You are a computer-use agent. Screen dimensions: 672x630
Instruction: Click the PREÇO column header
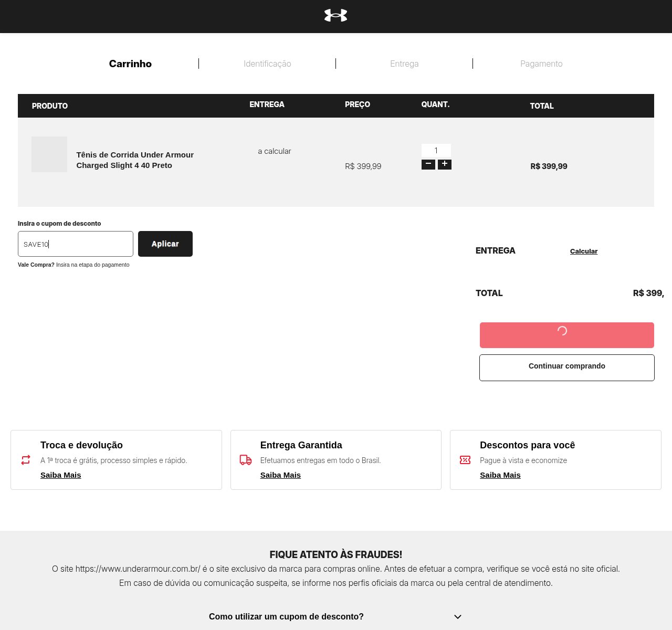(x=358, y=104)
